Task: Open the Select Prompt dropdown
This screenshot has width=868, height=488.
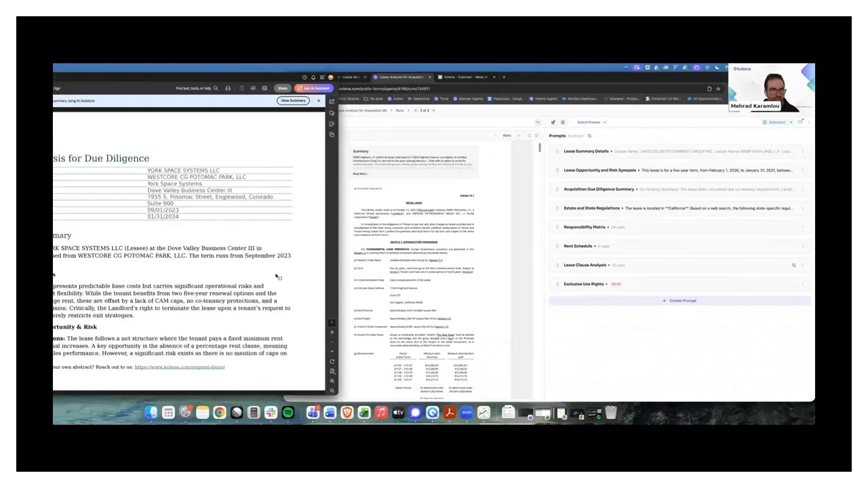Action: coord(593,122)
